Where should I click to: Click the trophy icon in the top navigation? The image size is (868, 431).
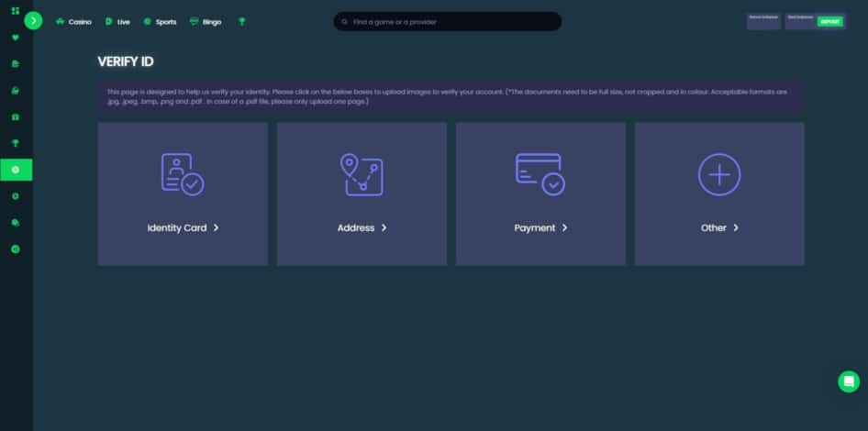[242, 21]
